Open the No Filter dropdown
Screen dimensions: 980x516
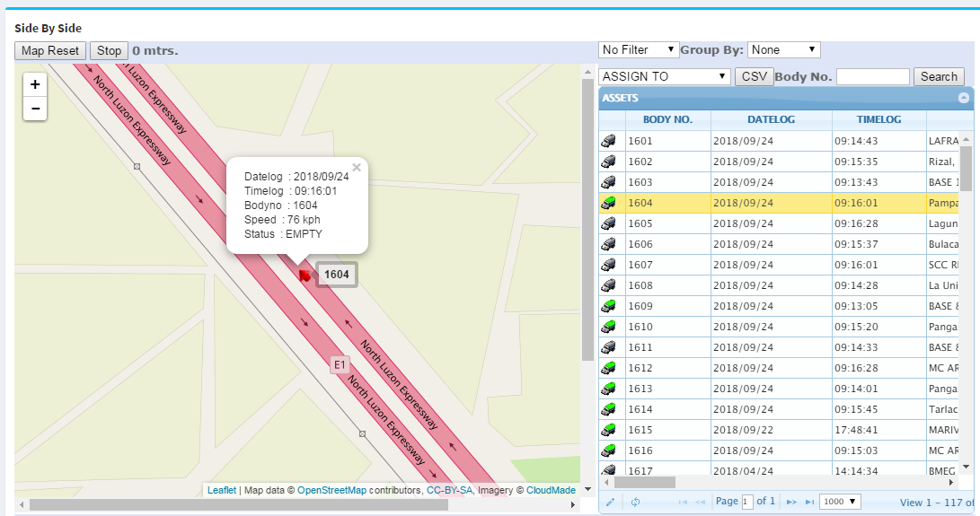[639, 50]
